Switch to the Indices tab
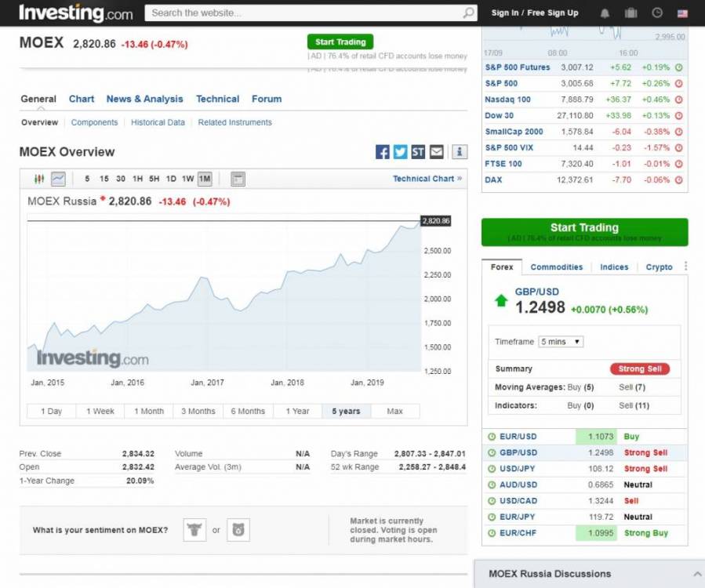The height and width of the screenshot is (588, 705). [614, 267]
